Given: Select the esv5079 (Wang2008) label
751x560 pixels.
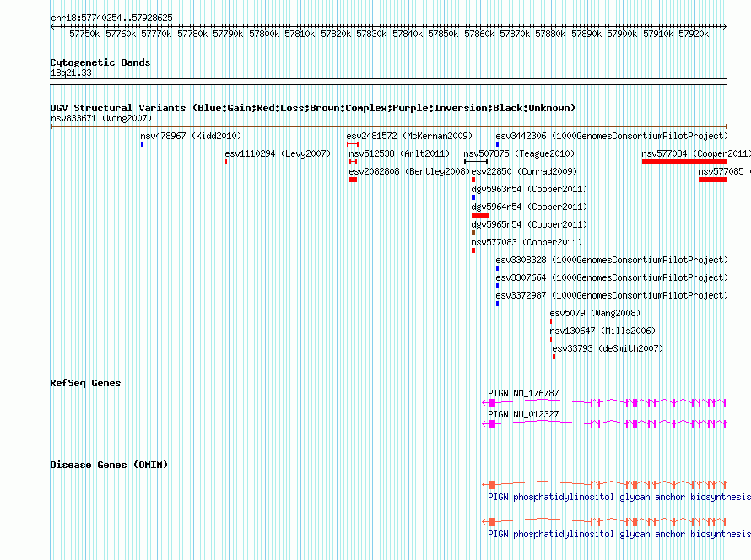Looking at the screenshot, I should (595, 313).
